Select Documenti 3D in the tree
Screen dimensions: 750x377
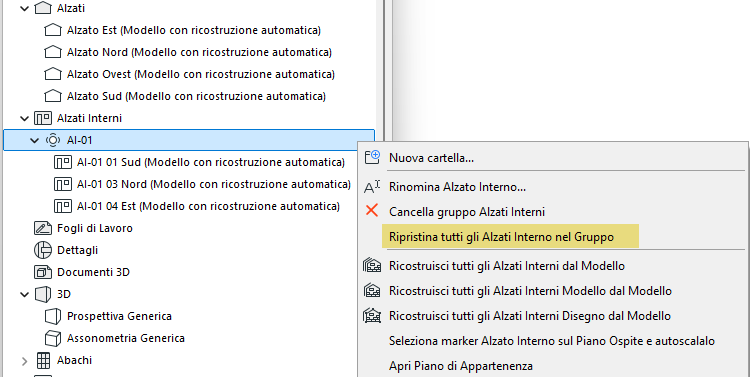coord(93,272)
